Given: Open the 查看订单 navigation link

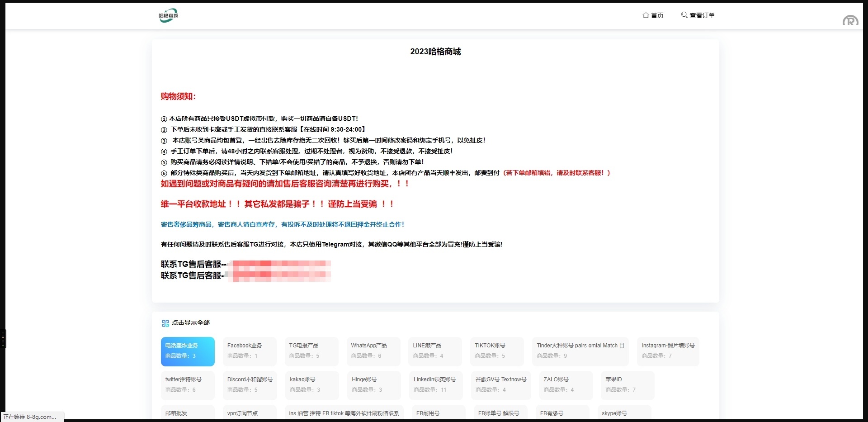Looking at the screenshot, I should click(x=702, y=15).
